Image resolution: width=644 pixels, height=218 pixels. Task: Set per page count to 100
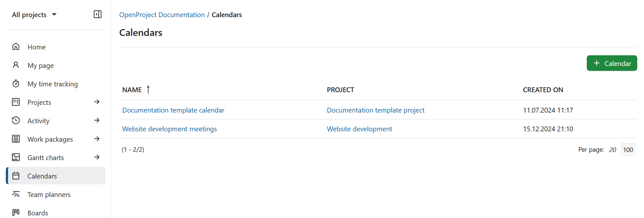[x=628, y=149]
